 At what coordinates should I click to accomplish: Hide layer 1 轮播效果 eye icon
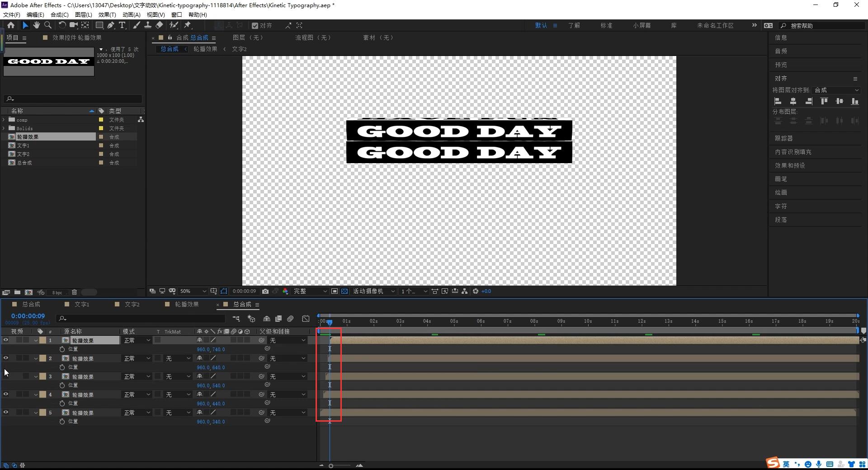(x=6, y=340)
